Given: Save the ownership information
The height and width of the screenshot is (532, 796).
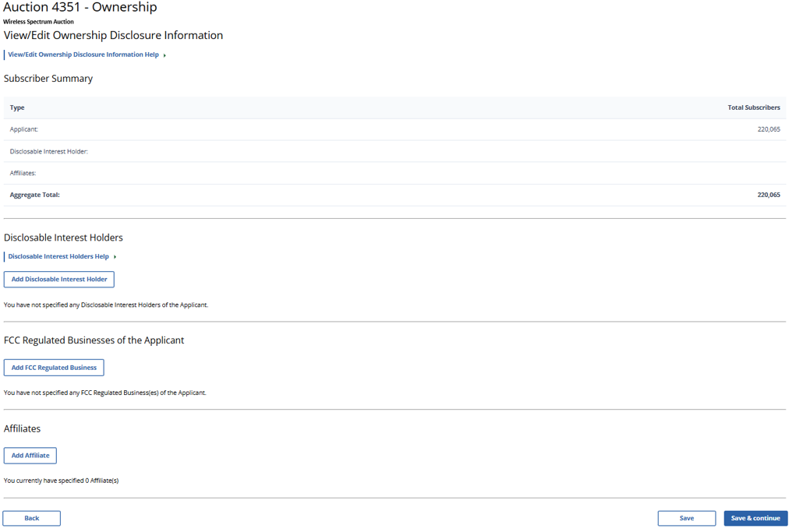Looking at the screenshot, I should [x=686, y=518].
